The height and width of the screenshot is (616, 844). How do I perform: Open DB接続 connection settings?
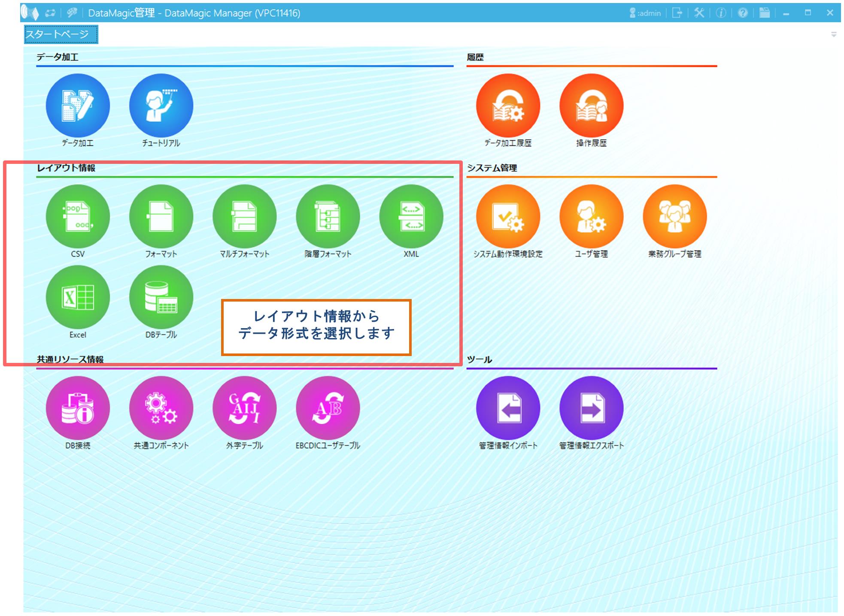[78, 408]
